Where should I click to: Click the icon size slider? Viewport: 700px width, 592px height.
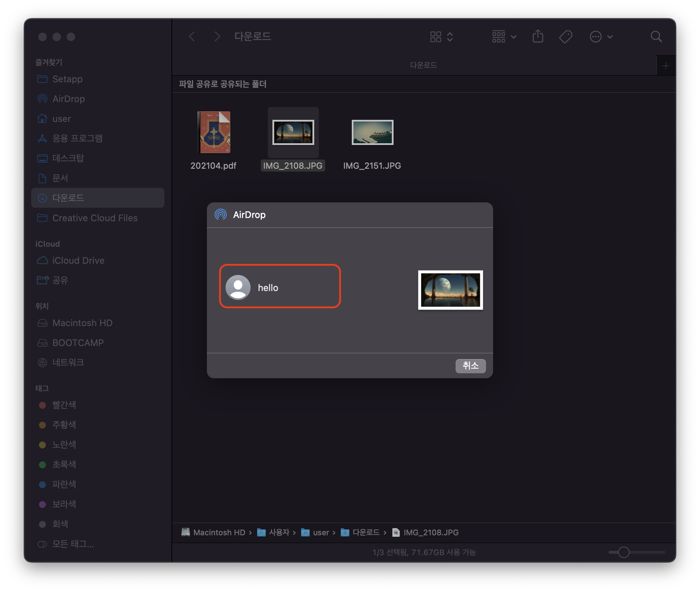click(623, 552)
